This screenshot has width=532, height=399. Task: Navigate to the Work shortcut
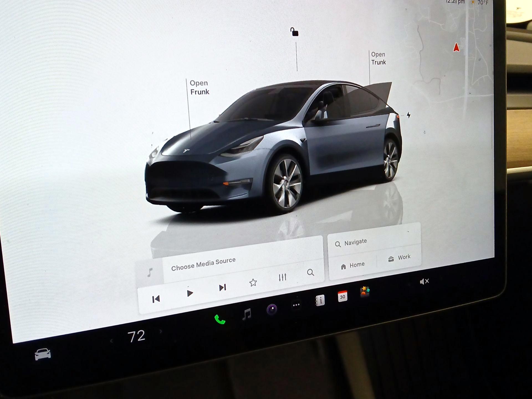pos(399,258)
